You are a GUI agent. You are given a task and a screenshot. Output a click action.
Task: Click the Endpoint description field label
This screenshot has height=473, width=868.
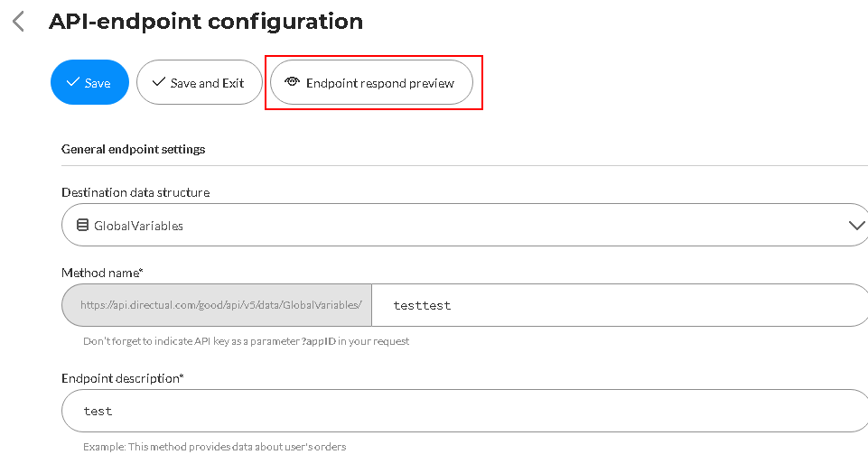(x=122, y=378)
